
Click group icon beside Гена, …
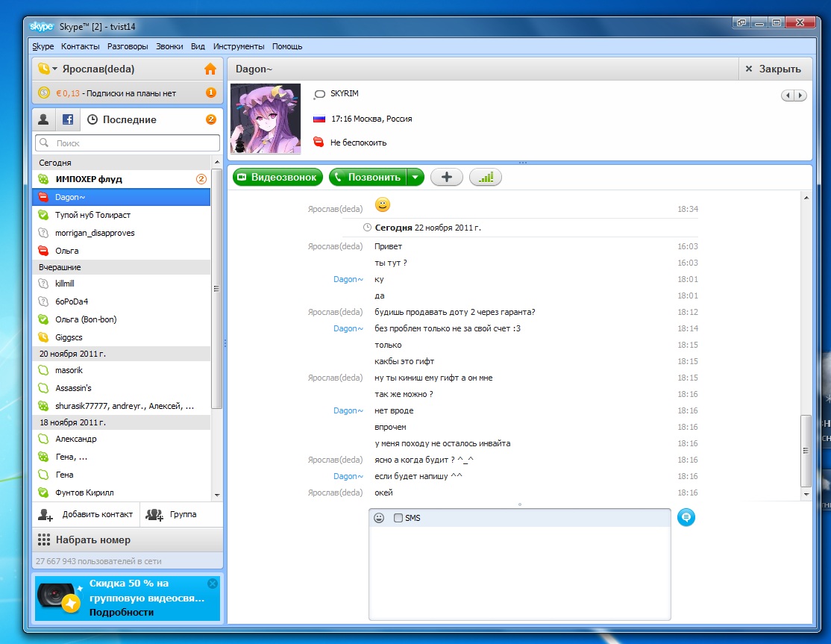[x=43, y=457]
